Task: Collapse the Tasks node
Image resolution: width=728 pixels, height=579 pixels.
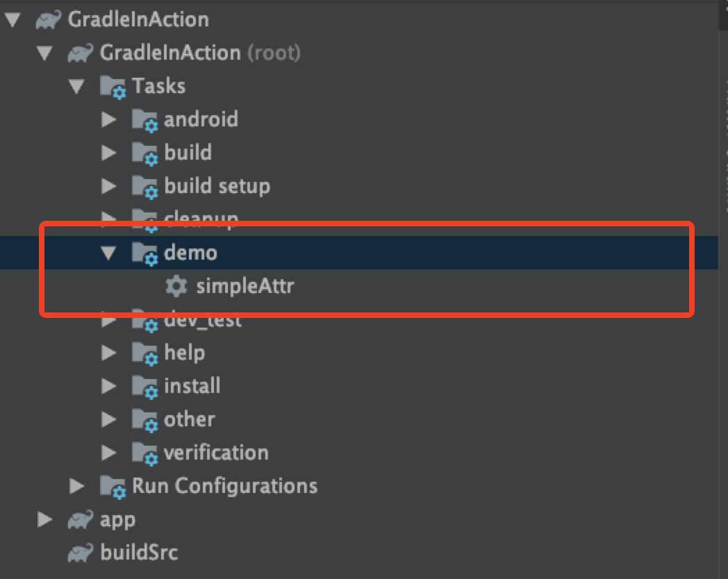Action: coord(76,86)
